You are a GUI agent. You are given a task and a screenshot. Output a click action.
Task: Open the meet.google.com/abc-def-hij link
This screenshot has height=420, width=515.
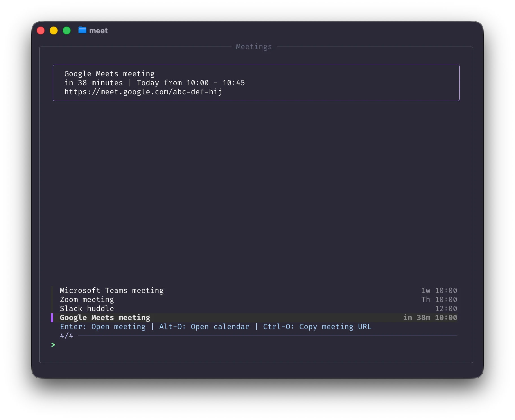pyautogui.click(x=143, y=92)
